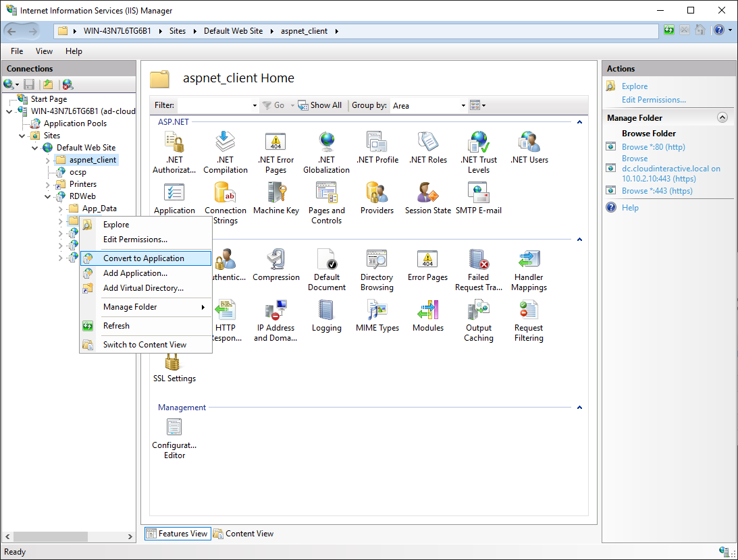Open .NET Users feature
This screenshot has width=738, height=560.
click(529, 148)
